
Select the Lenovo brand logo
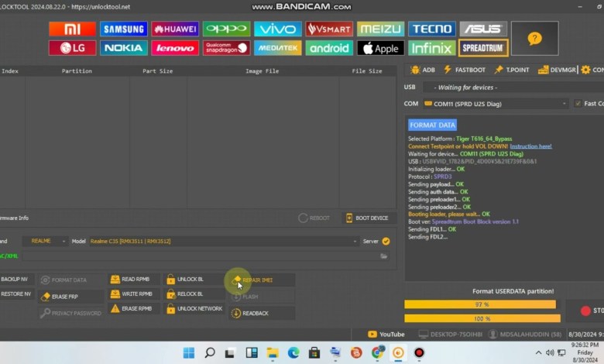tap(175, 48)
